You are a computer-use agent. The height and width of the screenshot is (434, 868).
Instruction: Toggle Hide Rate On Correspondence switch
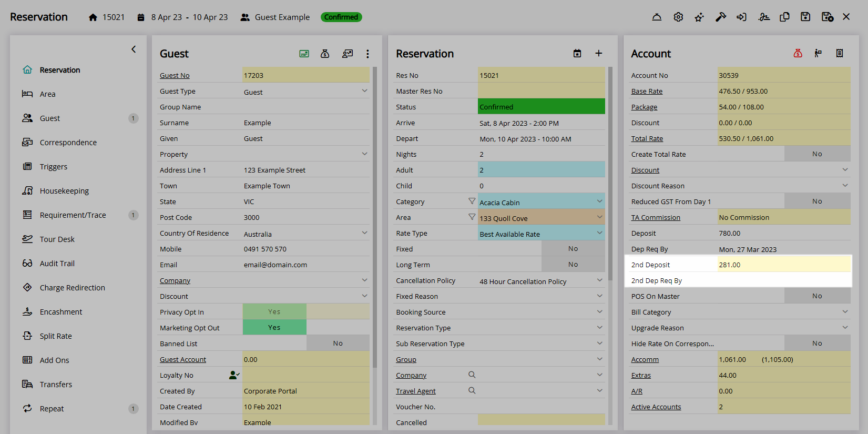(x=817, y=343)
